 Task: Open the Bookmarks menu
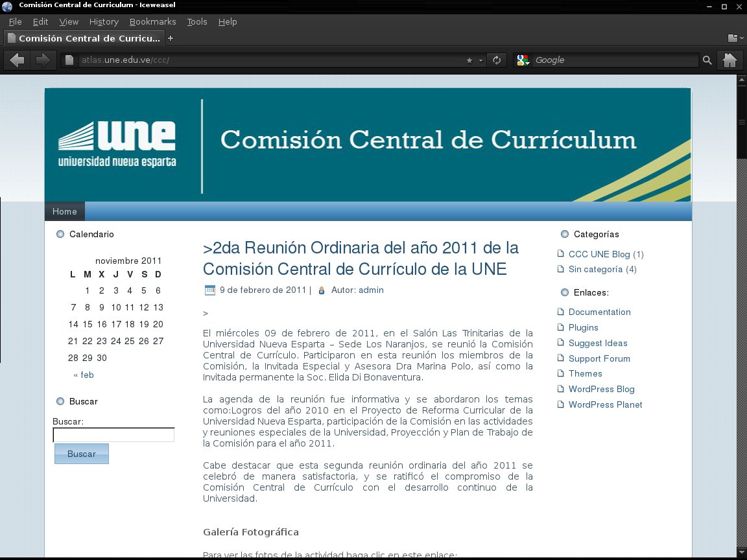pos(152,21)
